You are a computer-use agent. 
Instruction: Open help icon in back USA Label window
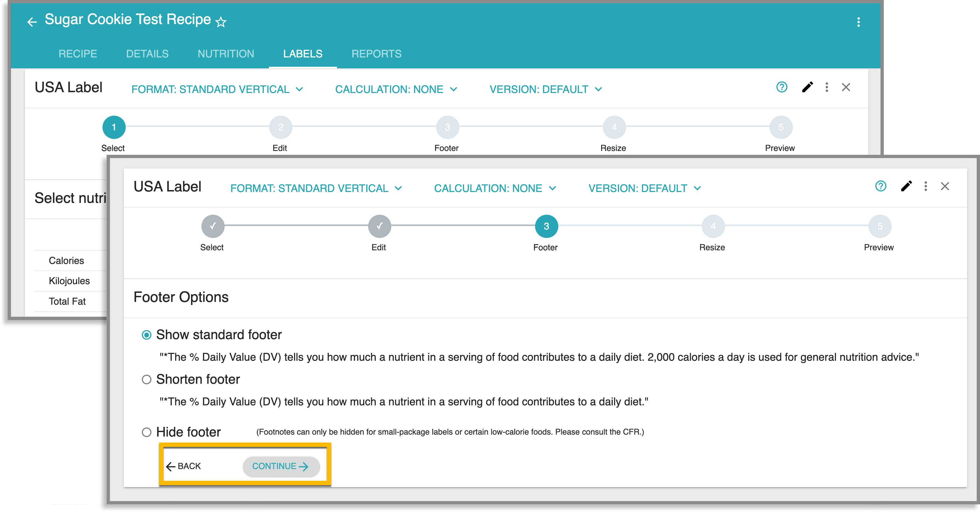pos(781,87)
